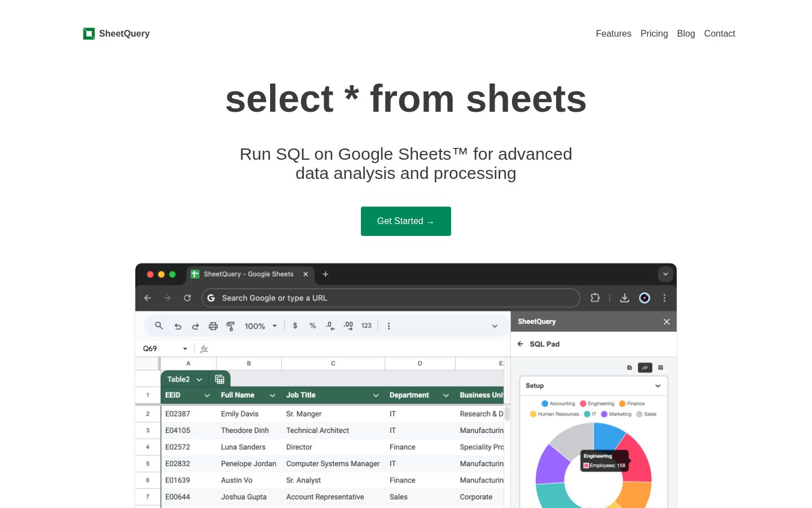
Task: Select column C header
Action: click(x=333, y=364)
